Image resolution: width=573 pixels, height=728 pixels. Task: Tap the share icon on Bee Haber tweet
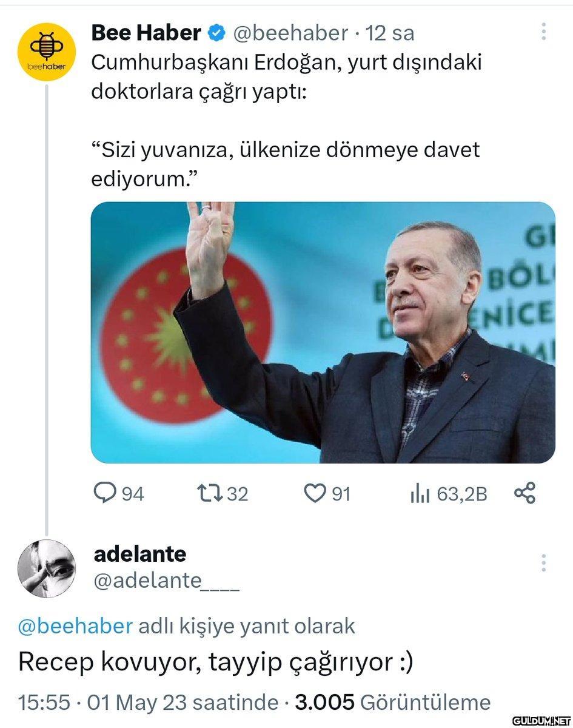524,493
